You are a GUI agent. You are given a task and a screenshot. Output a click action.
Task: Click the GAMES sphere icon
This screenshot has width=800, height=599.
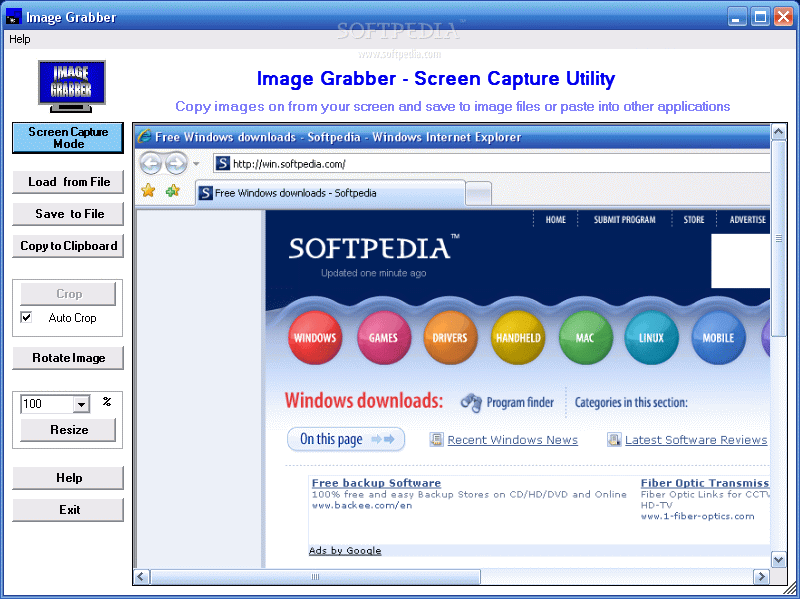[x=383, y=338]
